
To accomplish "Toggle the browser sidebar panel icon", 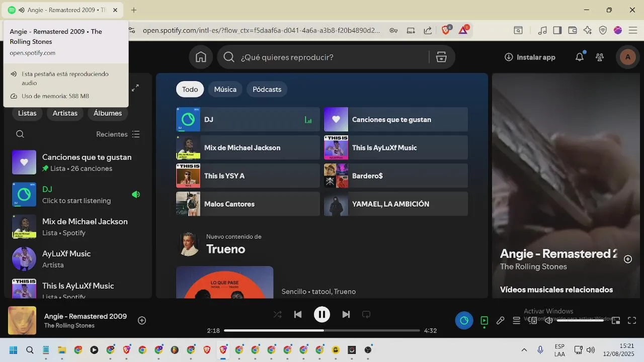I will pos(557,30).
